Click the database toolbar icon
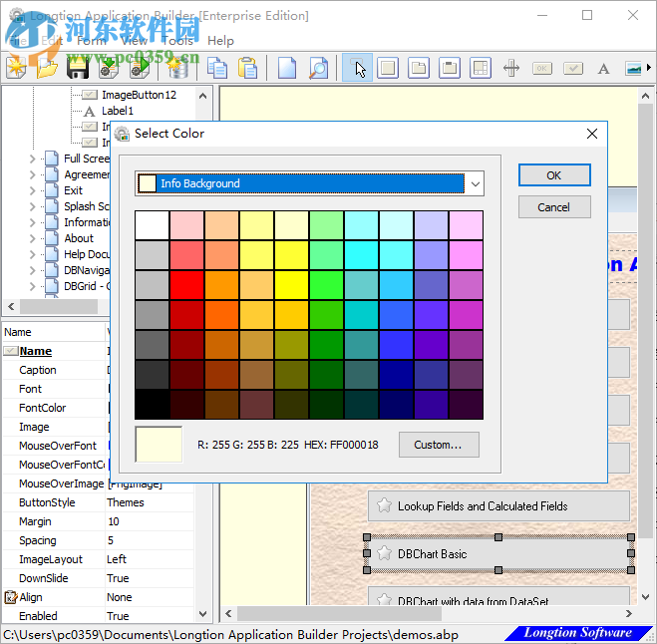This screenshot has width=657, height=644. (178, 68)
